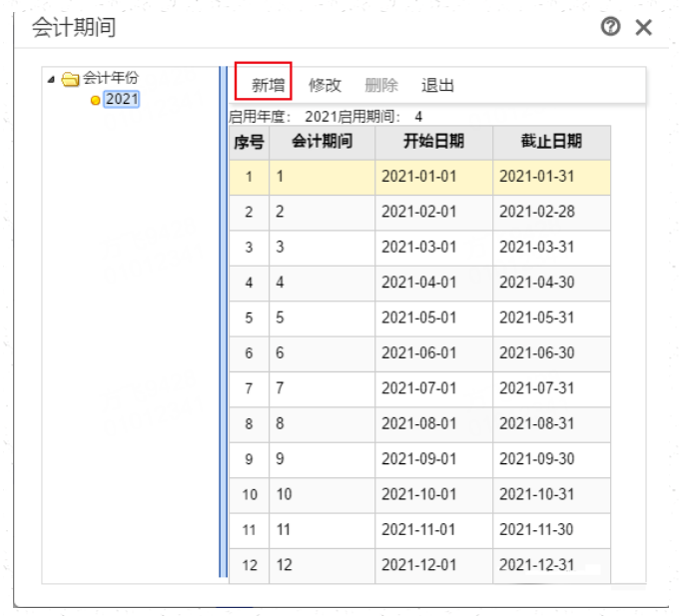The width and height of the screenshot is (681, 616).
Task: Select the row for period 12
Action: (x=420, y=566)
